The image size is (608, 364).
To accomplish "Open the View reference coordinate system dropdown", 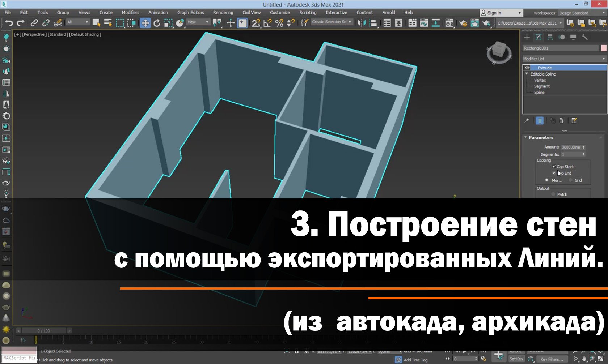I will point(197,22).
